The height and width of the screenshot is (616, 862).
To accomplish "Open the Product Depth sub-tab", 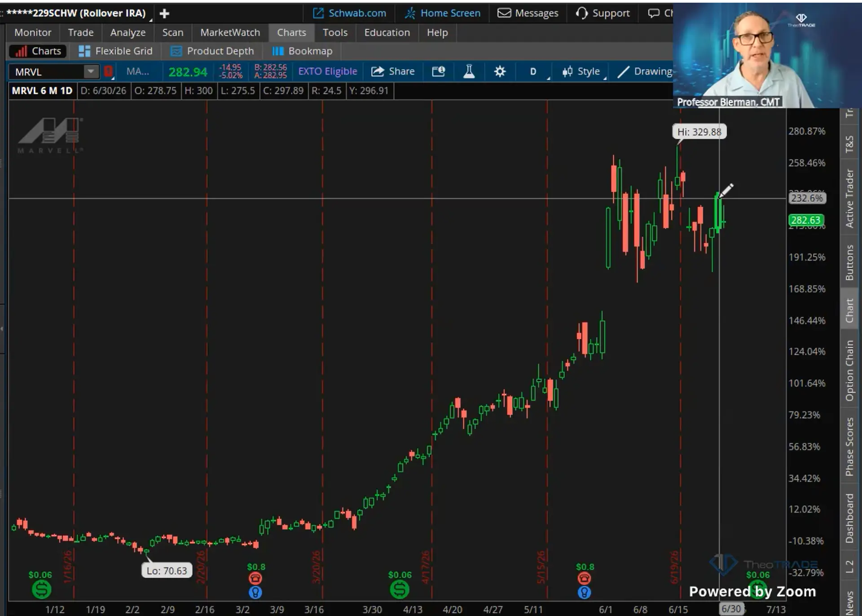I will click(x=212, y=51).
